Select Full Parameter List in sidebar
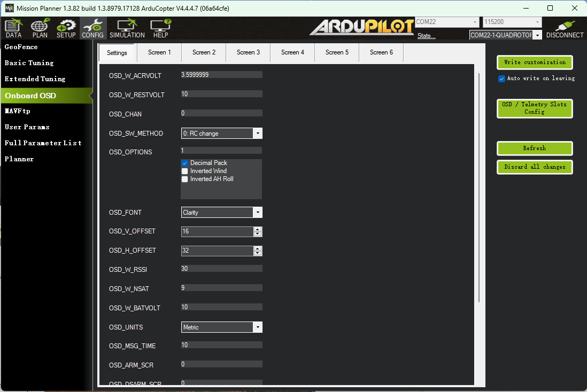587x392 pixels. [x=43, y=143]
